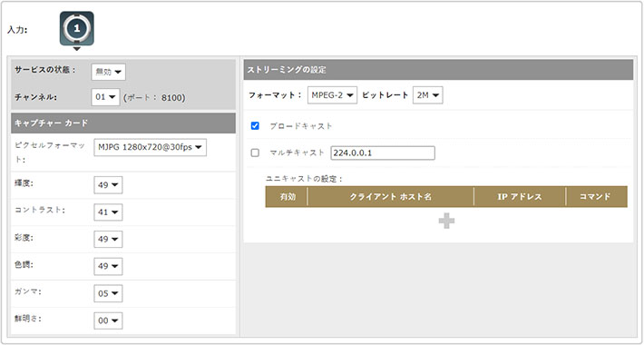
Task: Expand the 輝度 value dropdown
Action: 108,185
